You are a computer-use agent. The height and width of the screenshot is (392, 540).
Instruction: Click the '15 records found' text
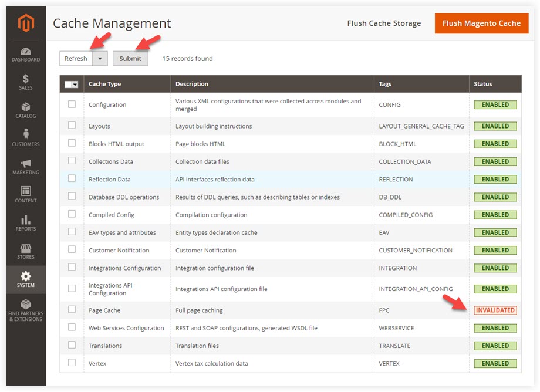pos(187,59)
